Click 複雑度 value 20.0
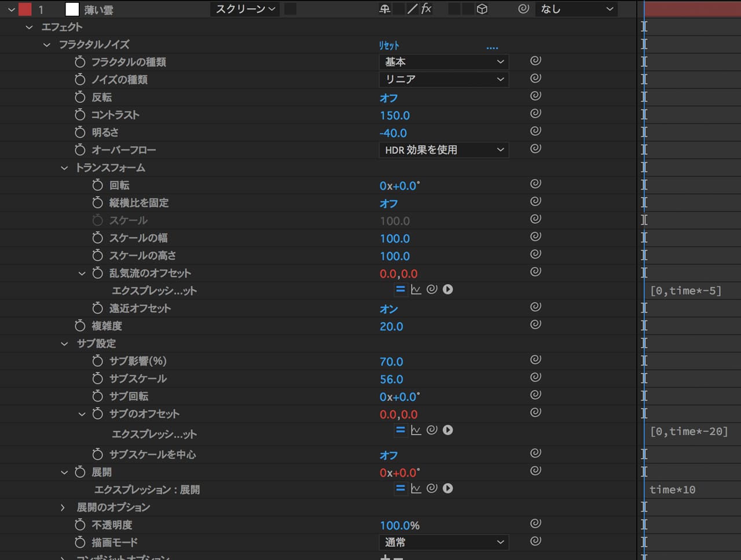Viewport: 741px width, 560px height. point(391,326)
